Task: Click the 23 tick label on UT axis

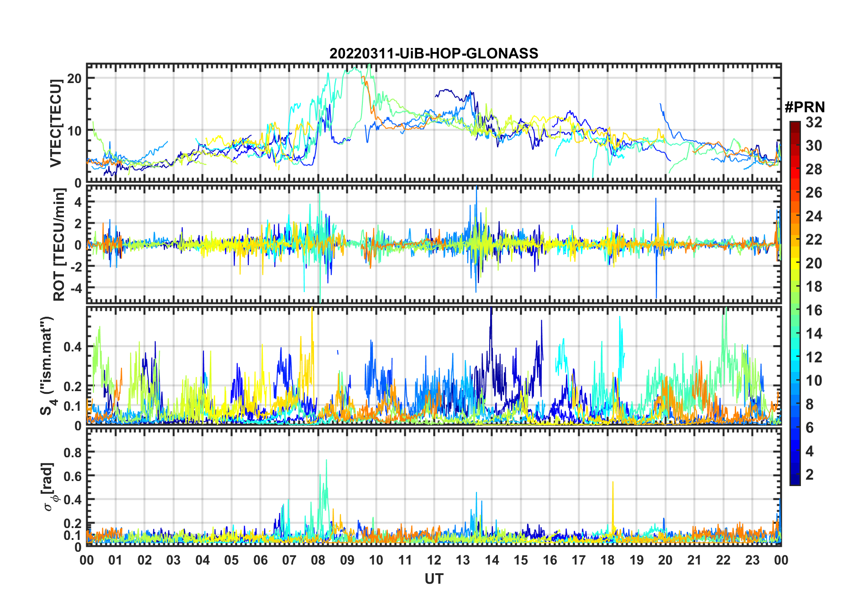Action: click(x=752, y=560)
